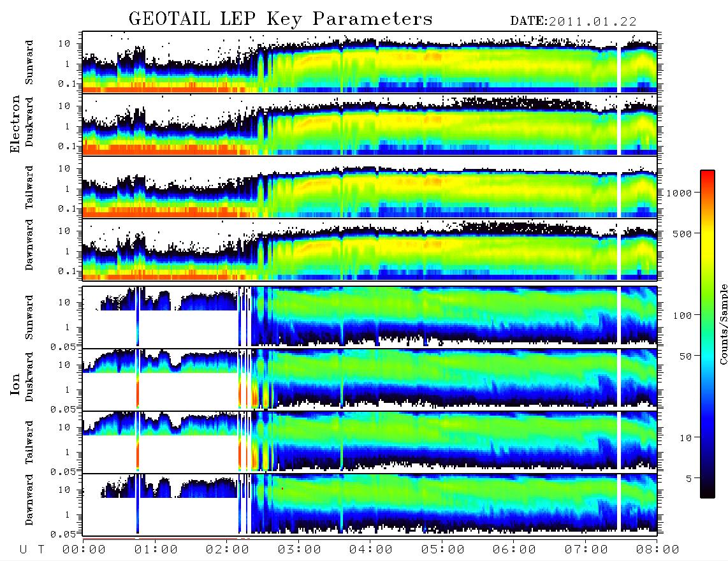Click the 0.05 tick of Ion Sunward panel
This screenshot has height=561, width=728.
point(62,347)
